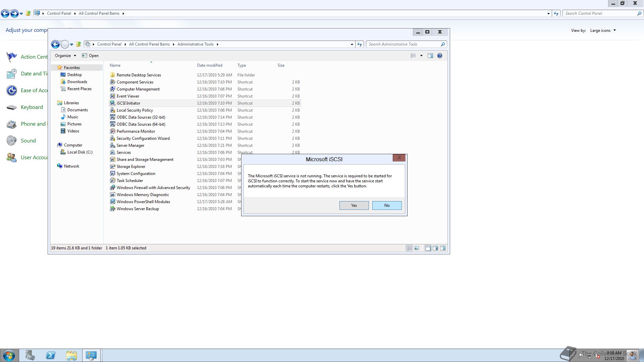Select the Task Scheduler icon
Image resolution: width=644 pixels, height=362 pixels.
(x=113, y=180)
